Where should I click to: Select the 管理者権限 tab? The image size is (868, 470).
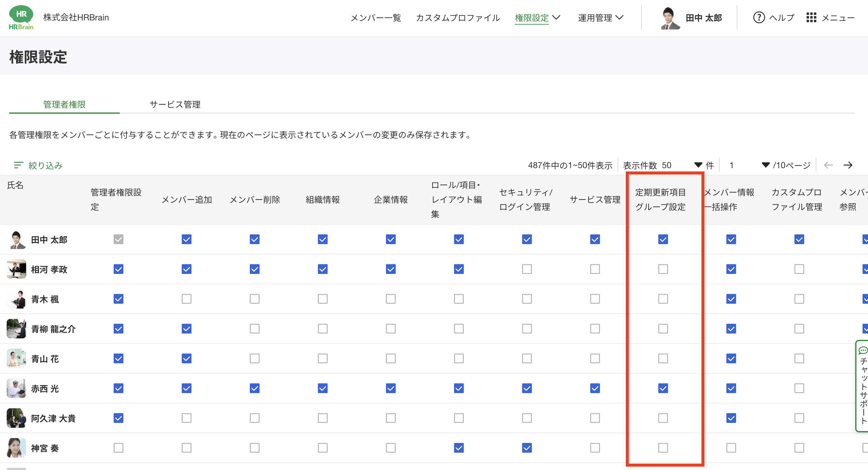click(64, 105)
